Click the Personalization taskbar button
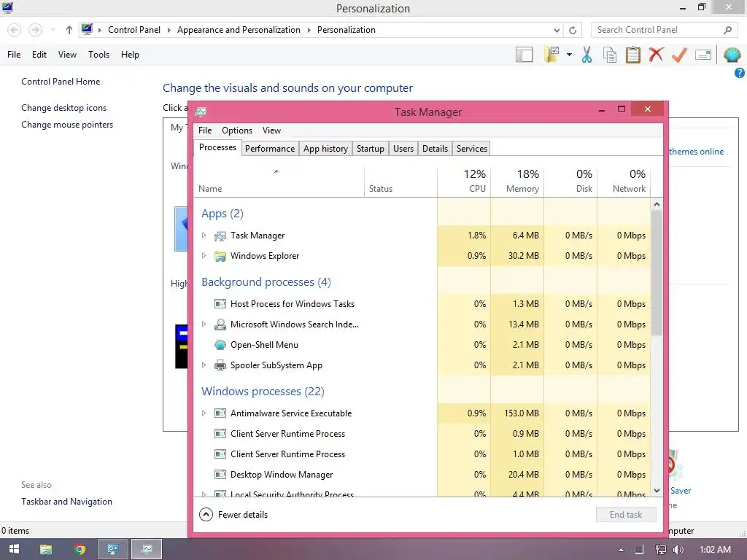 [113, 549]
